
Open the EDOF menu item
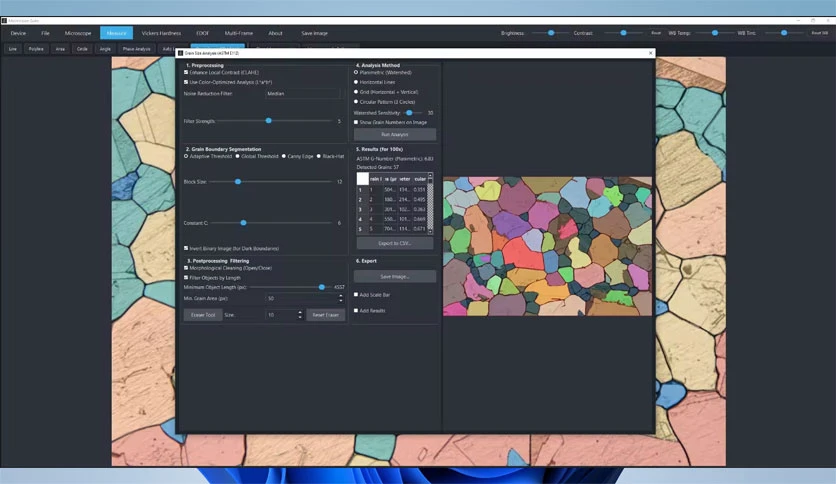[203, 33]
